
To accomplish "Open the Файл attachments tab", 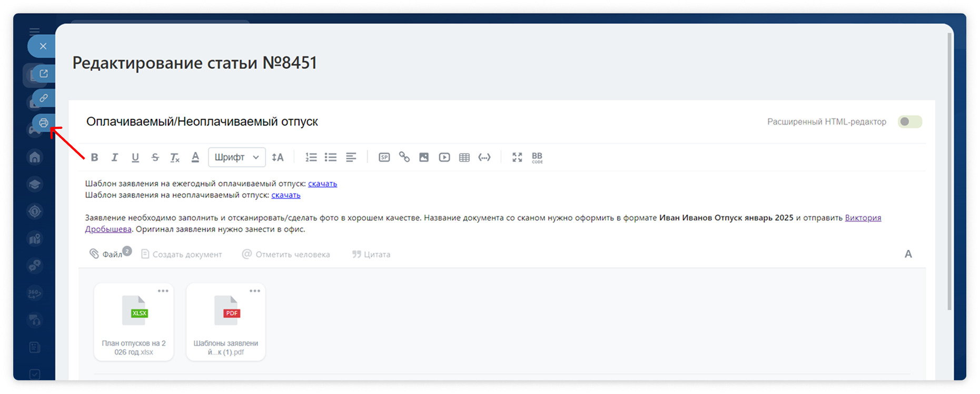I will (x=107, y=254).
